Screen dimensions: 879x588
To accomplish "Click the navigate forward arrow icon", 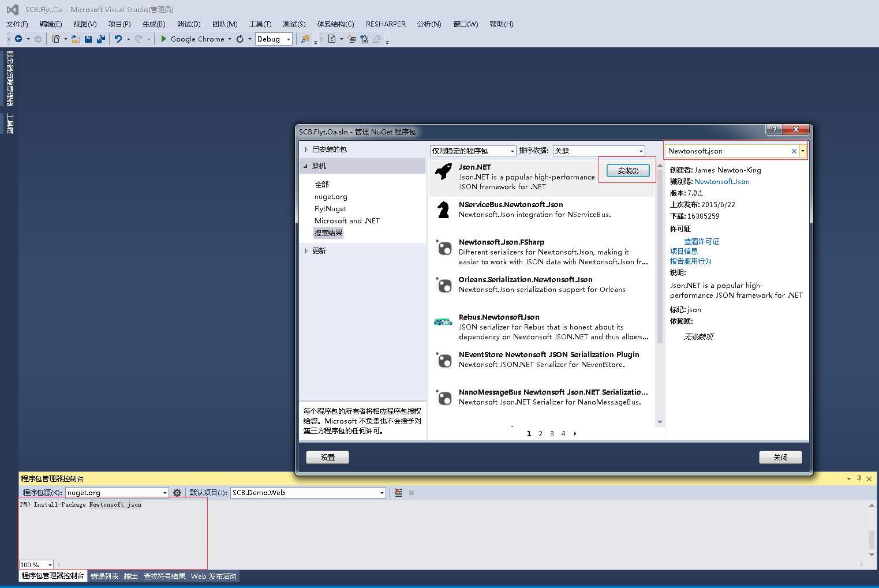I will click(38, 39).
